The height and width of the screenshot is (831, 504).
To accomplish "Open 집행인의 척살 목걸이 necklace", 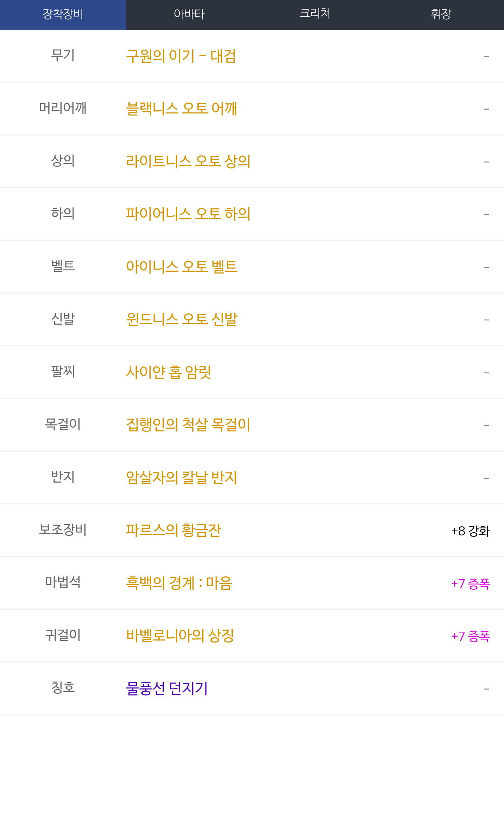I will click(188, 425).
